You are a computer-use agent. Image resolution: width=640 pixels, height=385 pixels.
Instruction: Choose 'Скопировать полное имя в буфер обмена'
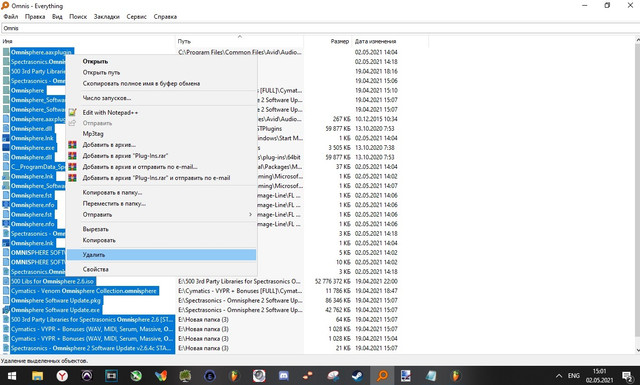[x=141, y=83]
